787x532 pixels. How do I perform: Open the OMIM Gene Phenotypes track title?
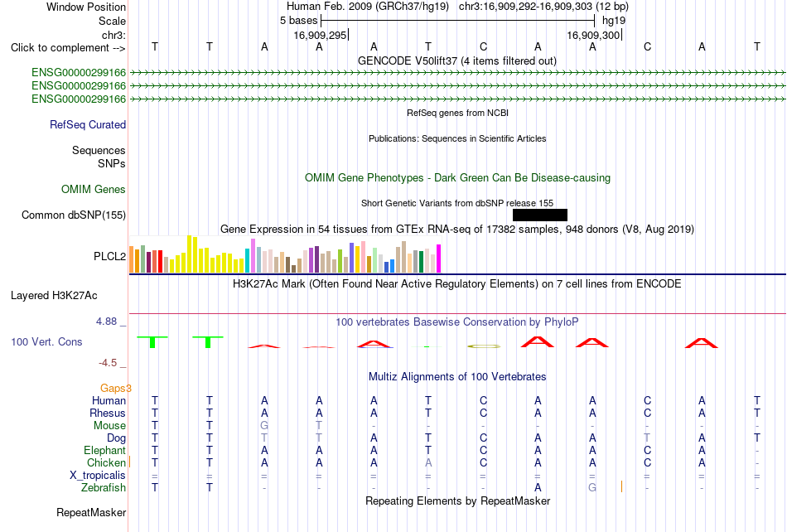pos(458,177)
